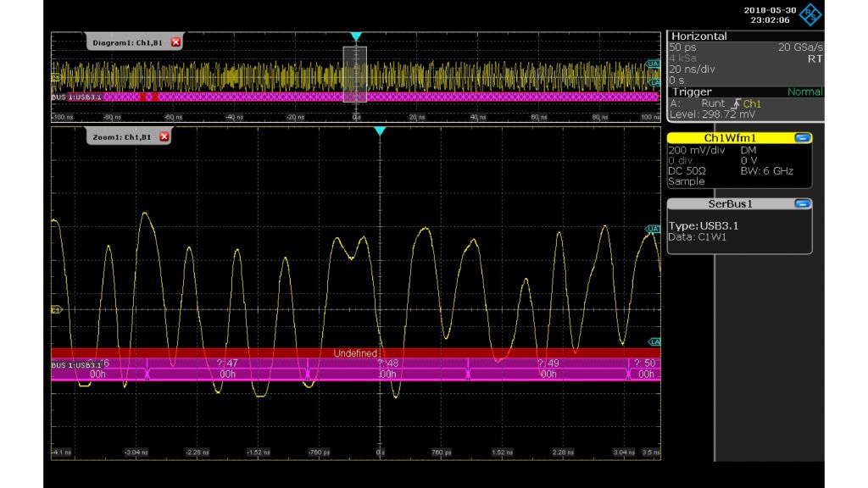Click the C1 channel label in Zoom1
This screenshot has height=488, width=868.
(x=58, y=310)
